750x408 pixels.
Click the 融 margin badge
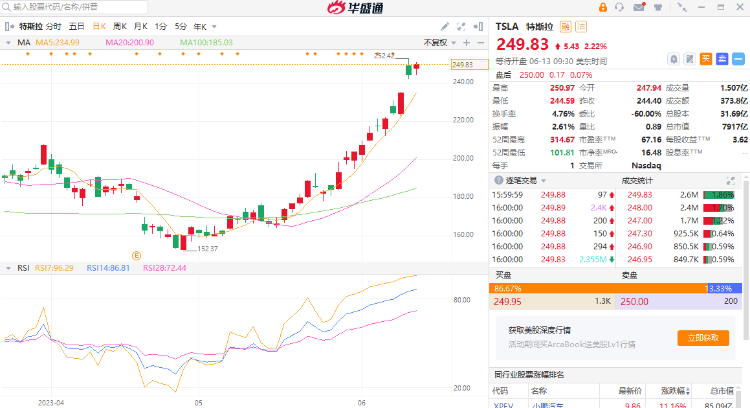[565, 27]
